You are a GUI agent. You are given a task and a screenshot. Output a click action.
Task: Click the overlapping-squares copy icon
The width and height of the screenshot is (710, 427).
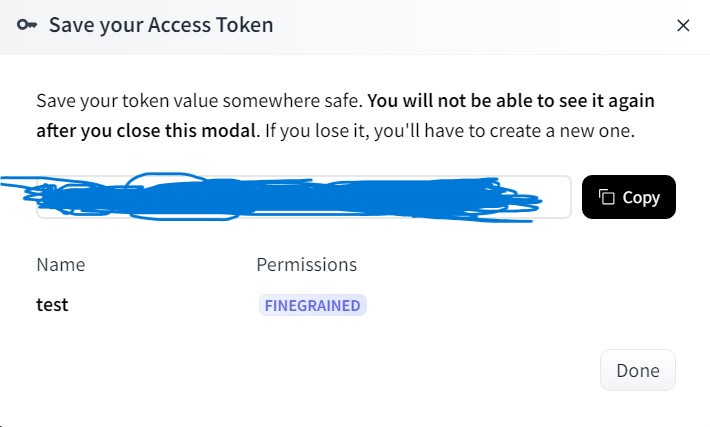click(x=606, y=197)
